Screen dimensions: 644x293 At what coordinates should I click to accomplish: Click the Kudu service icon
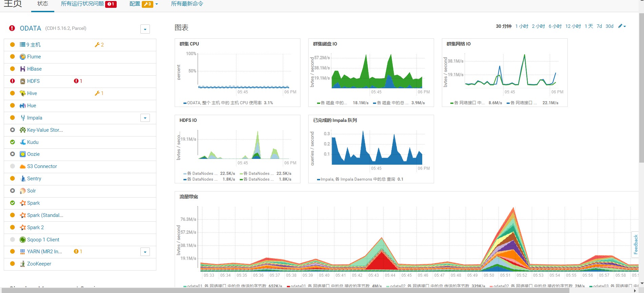(x=23, y=142)
